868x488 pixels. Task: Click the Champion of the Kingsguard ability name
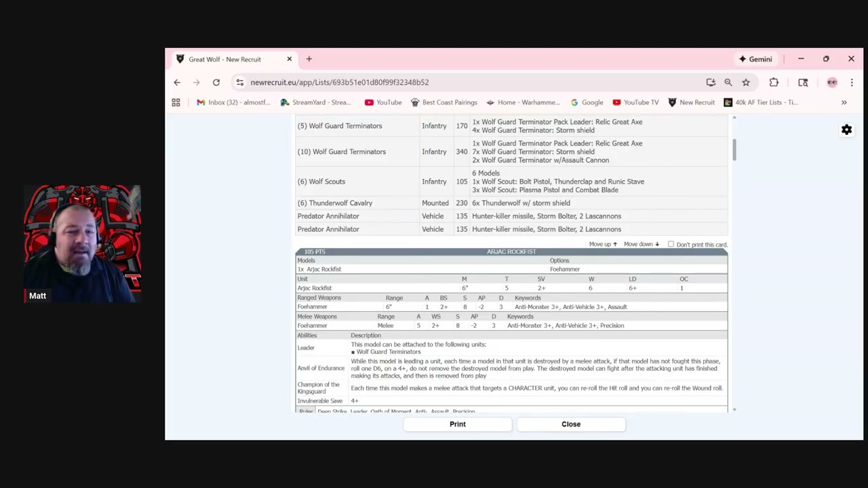[318, 388]
